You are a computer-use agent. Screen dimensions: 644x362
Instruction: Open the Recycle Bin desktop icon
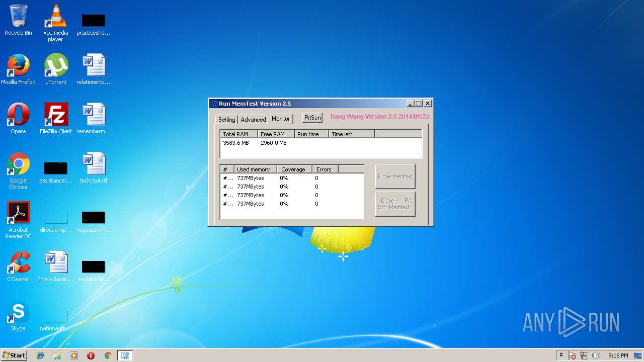[18, 20]
